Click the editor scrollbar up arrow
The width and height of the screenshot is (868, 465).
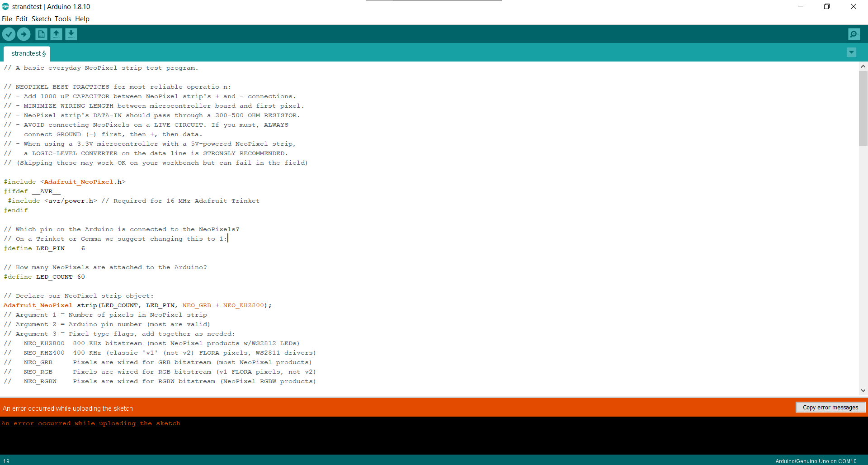click(x=863, y=66)
